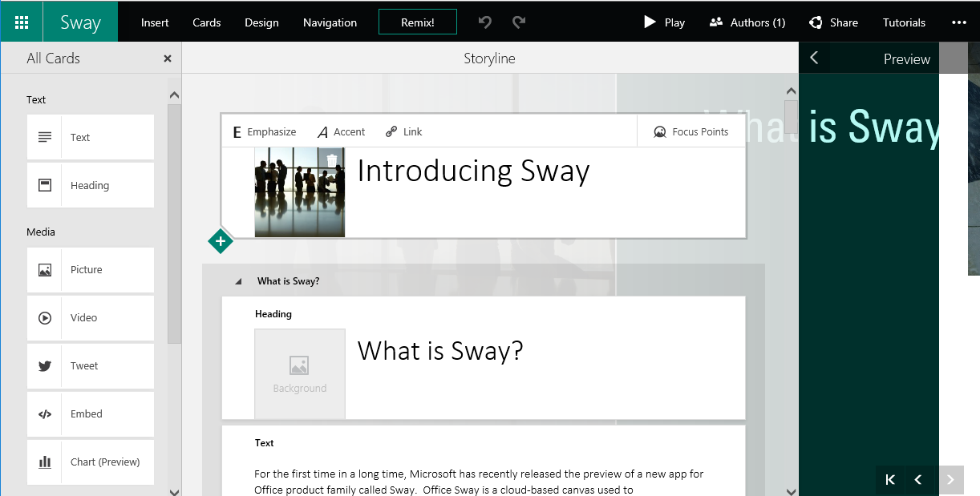The image size is (980, 496).
Task: Add a Heading card
Action: coord(90,185)
